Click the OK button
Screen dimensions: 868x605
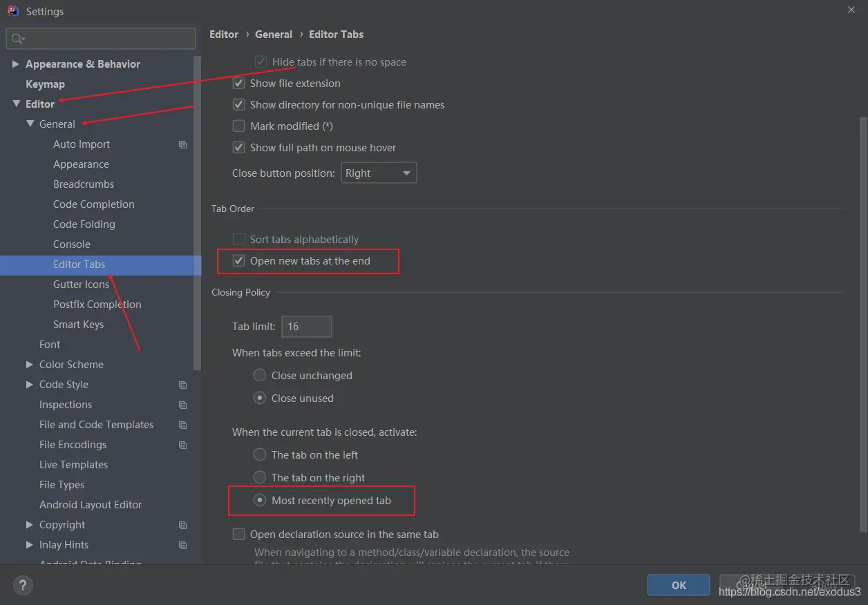point(679,585)
